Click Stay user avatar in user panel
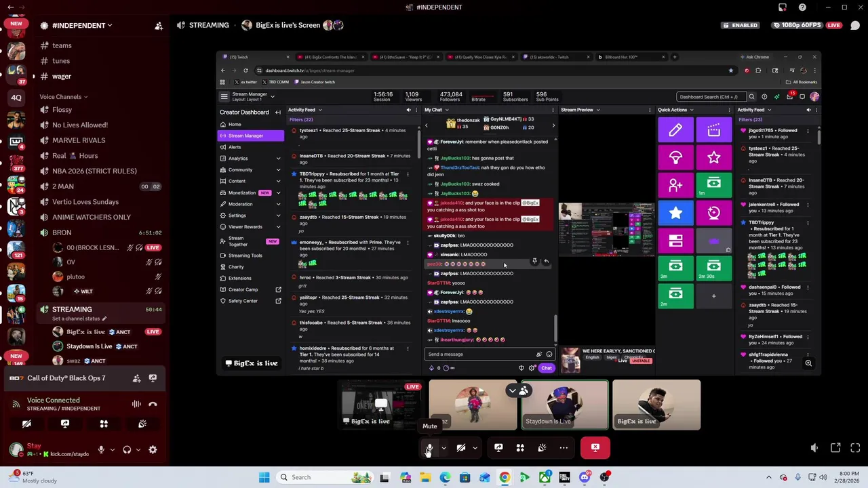 [x=16, y=449]
